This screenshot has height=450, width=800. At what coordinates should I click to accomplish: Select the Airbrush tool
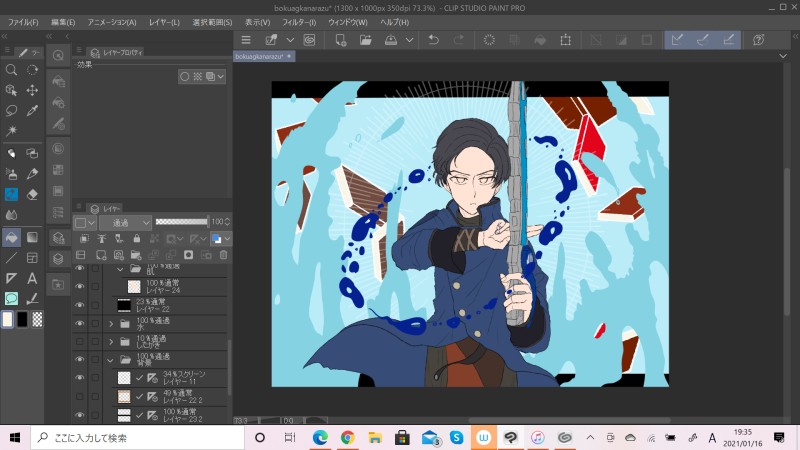click(11, 174)
